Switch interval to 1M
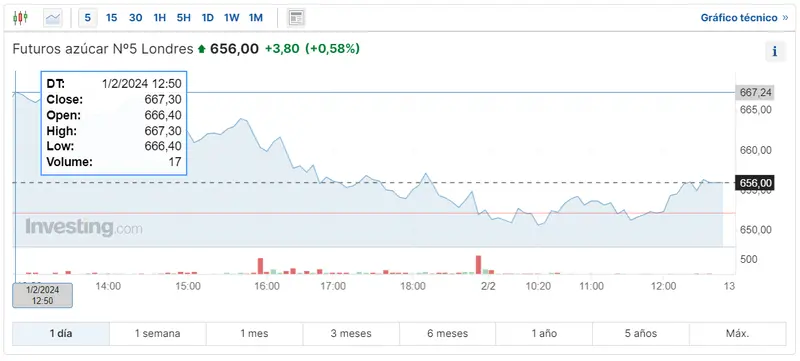 (x=256, y=18)
